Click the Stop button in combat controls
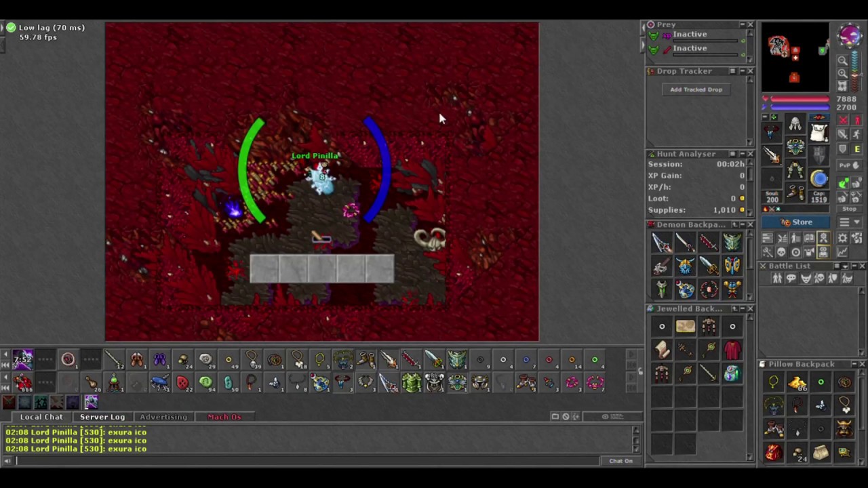This screenshot has width=868, height=488. point(850,209)
